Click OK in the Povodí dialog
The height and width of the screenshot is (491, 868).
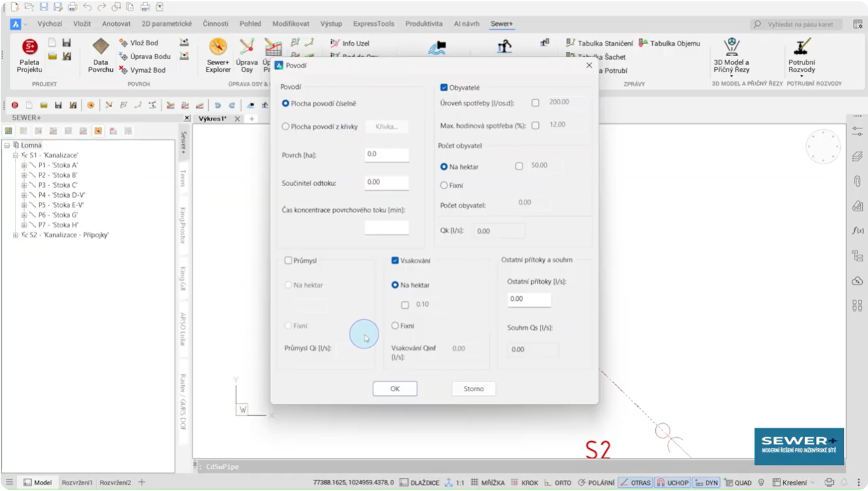tap(395, 389)
